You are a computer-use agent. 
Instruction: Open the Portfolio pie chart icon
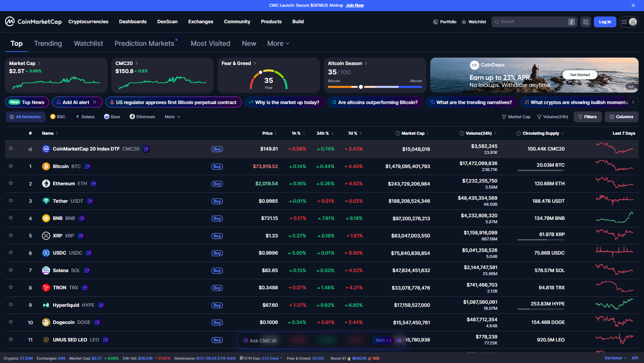point(436,22)
